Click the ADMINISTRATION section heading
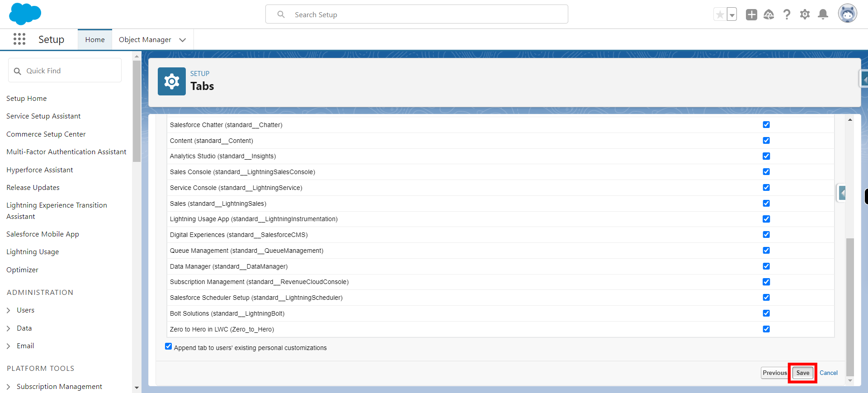The image size is (868, 393). pyautogui.click(x=40, y=293)
